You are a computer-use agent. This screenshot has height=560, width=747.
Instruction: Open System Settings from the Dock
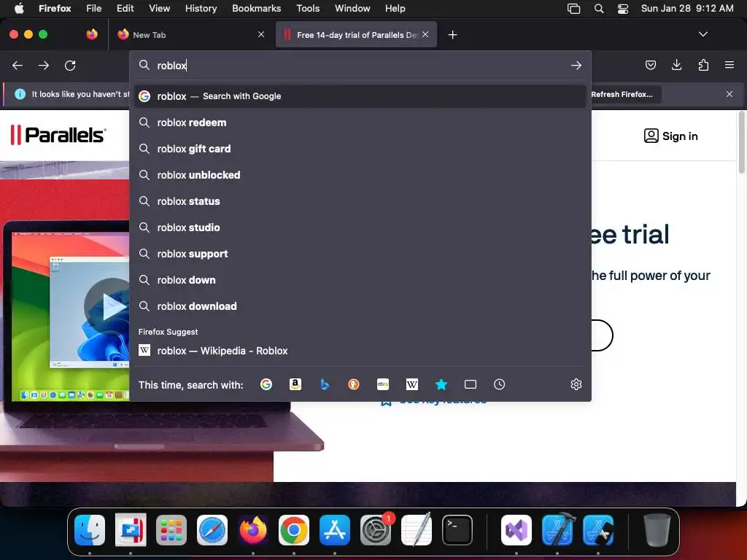(376, 530)
